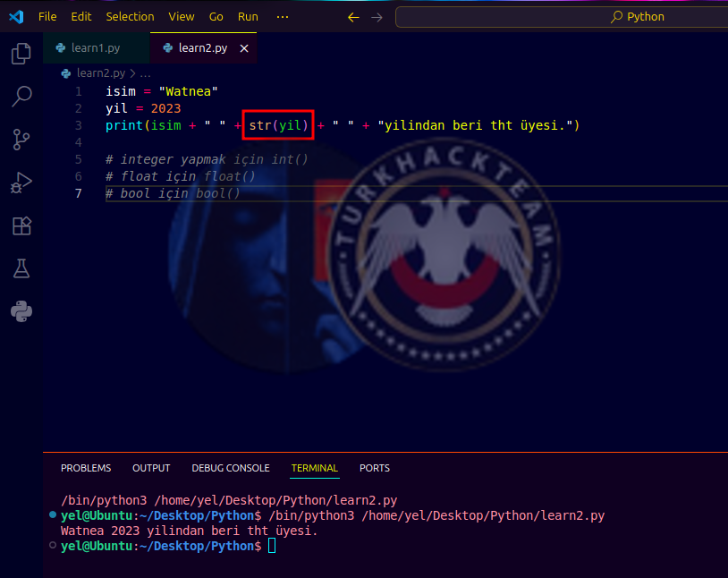728x578 pixels.
Task: Click the command center search field
Action: pos(562,17)
